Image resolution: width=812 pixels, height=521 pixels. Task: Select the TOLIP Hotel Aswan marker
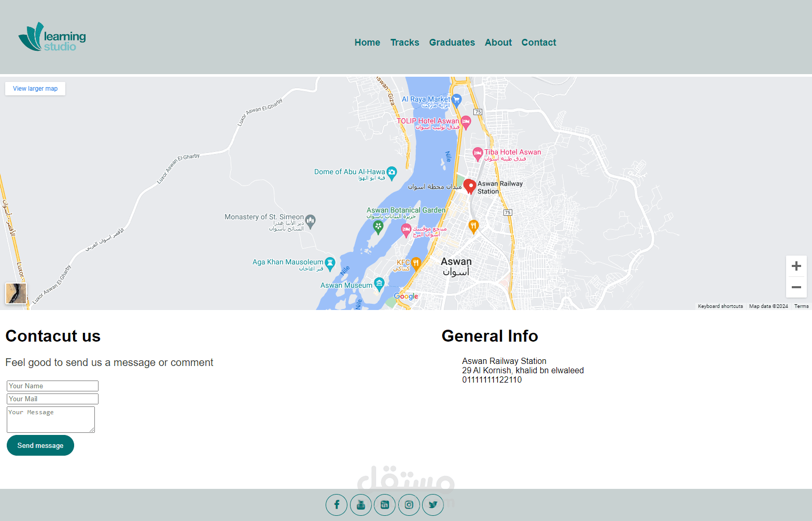466,122
